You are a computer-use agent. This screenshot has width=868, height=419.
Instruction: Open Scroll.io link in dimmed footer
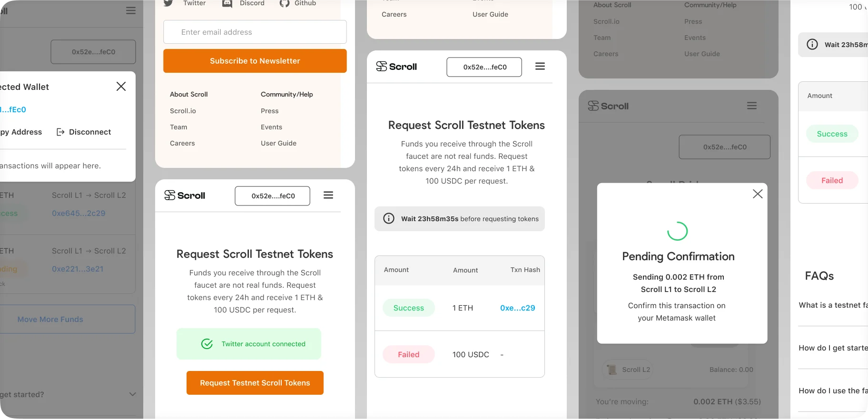tap(606, 21)
